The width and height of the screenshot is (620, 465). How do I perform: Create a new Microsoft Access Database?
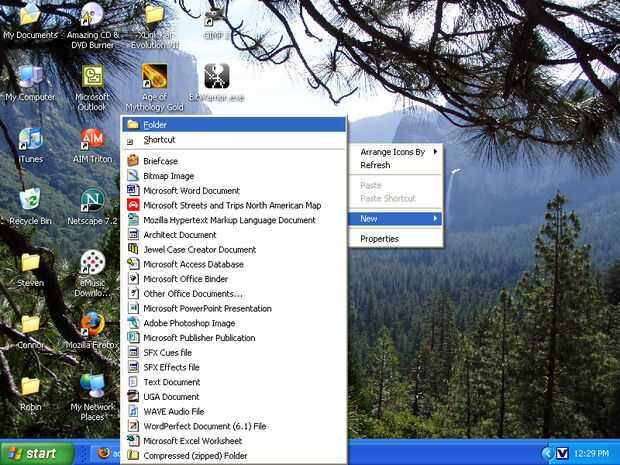pyautogui.click(x=234, y=264)
